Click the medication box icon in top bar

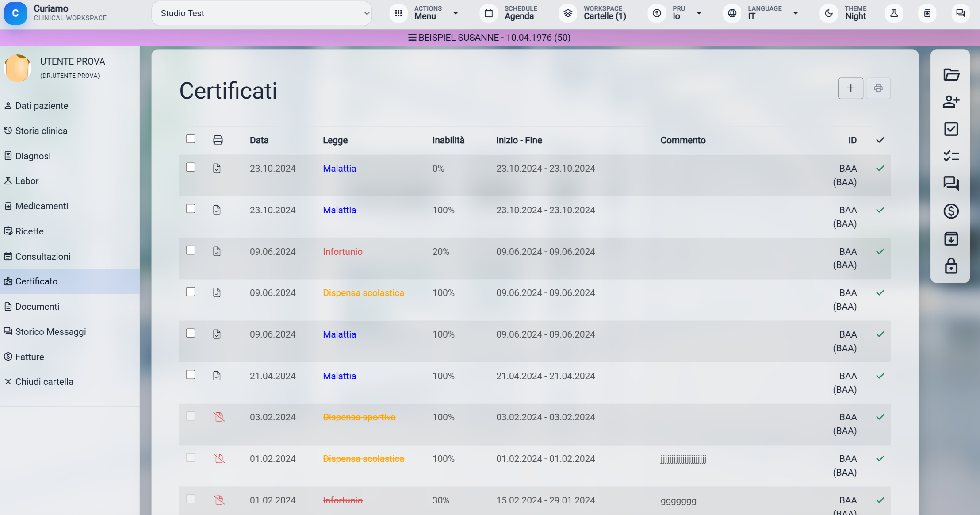point(927,13)
